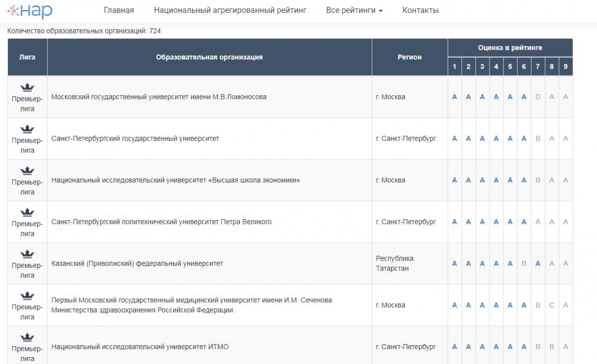Click crown icon beside Saint Petersburg State University
Image resolution: width=597 pixels, height=364 pixels.
pos(27,129)
